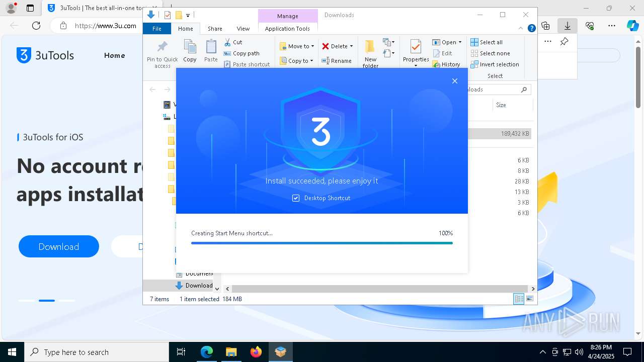Viewport: 644px width, 362px height.
Task: Open the Move to dropdown
Action: pyautogui.click(x=297, y=46)
